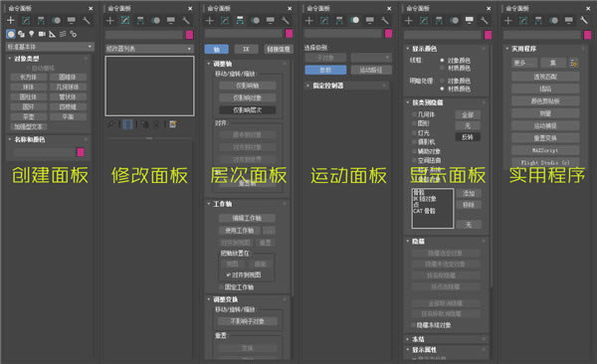Select the Space Warps wave icon in the Create panel

[x=63, y=34]
